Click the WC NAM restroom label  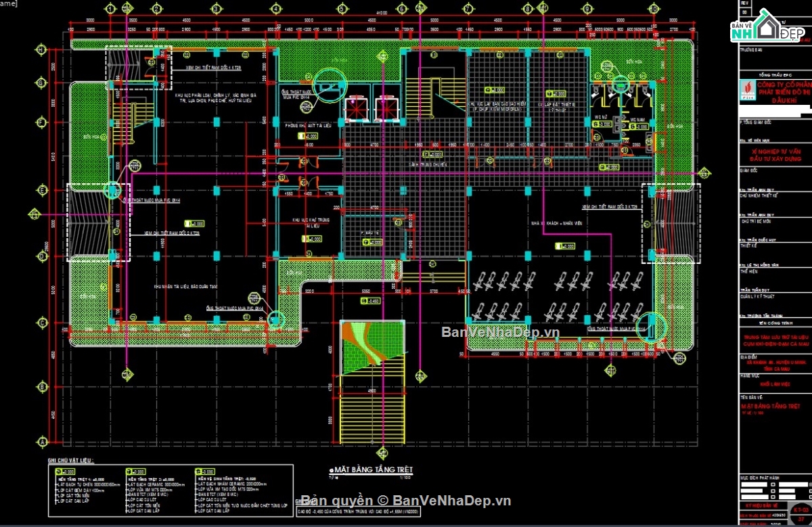tap(639, 119)
